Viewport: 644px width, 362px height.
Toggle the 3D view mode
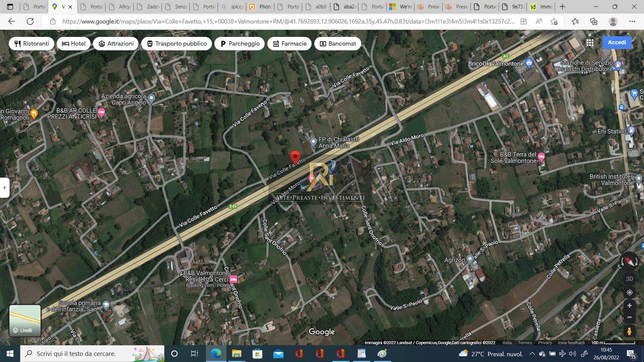[x=629, y=279]
